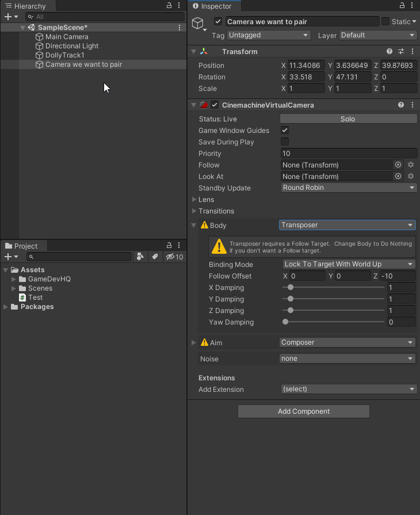Click the Follow field gear icon
The height and width of the screenshot is (515, 420).
point(411,165)
